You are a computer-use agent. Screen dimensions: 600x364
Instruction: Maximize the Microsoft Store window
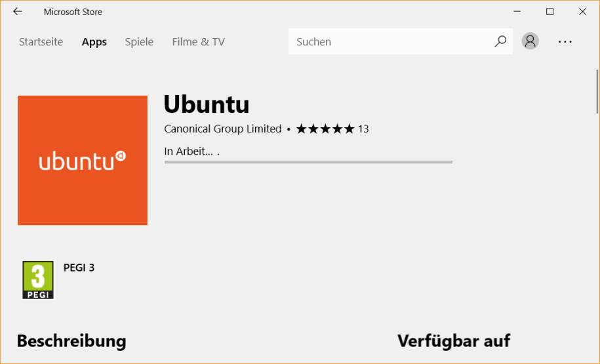click(550, 12)
